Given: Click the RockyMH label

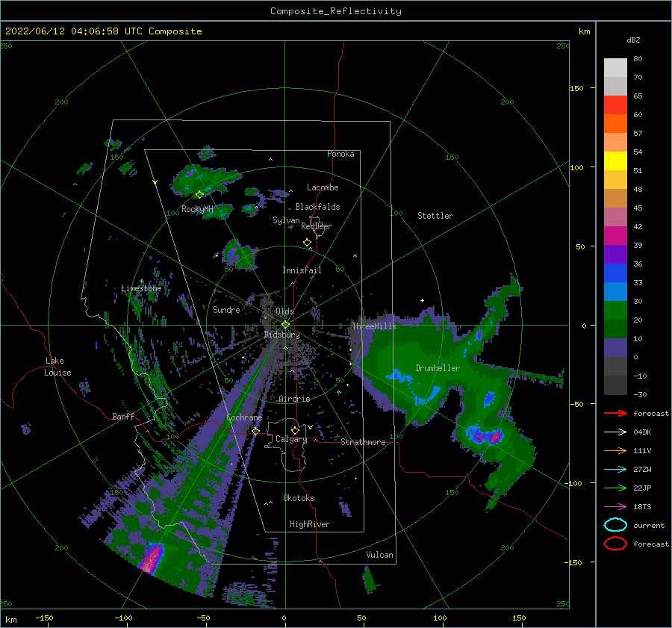Looking at the screenshot, I should click(197, 209).
